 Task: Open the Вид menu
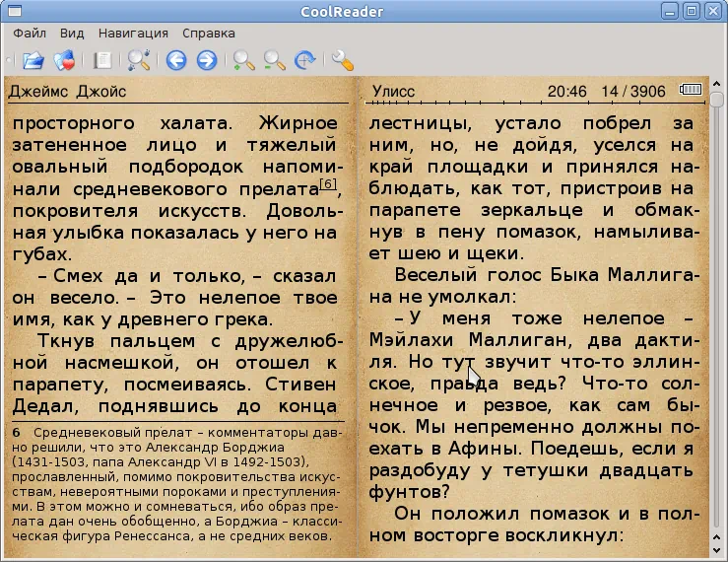pyautogui.click(x=72, y=33)
